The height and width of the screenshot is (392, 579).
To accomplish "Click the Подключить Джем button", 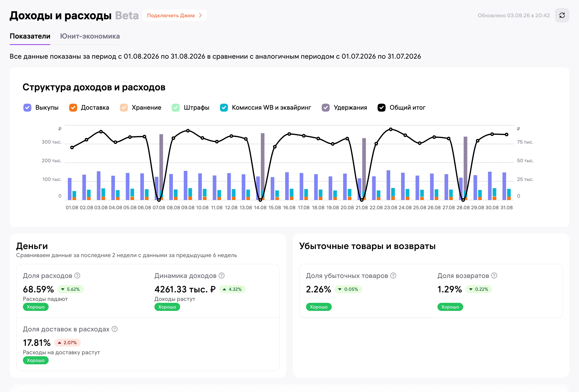I will click(174, 15).
